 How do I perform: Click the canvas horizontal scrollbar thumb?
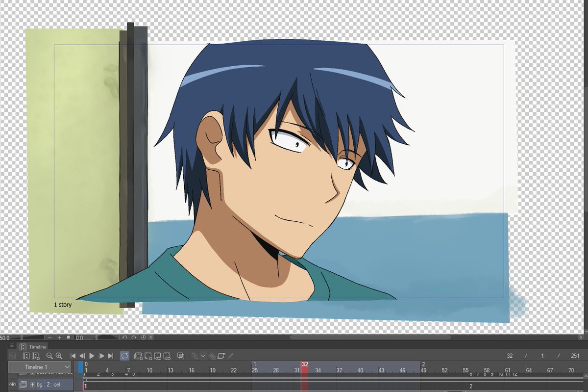(370, 338)
